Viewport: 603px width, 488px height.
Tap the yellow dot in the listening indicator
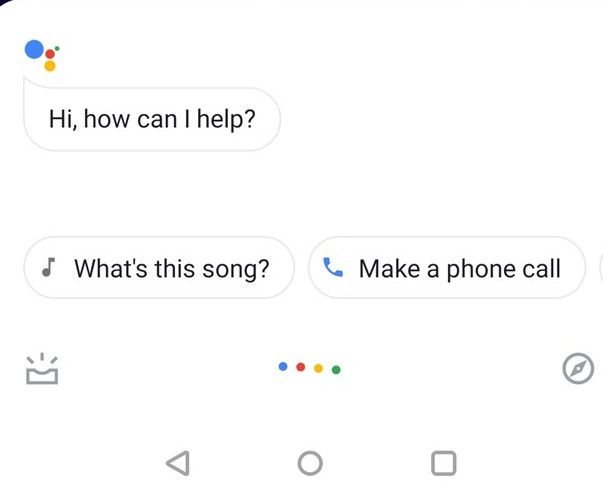click(318, 368)
